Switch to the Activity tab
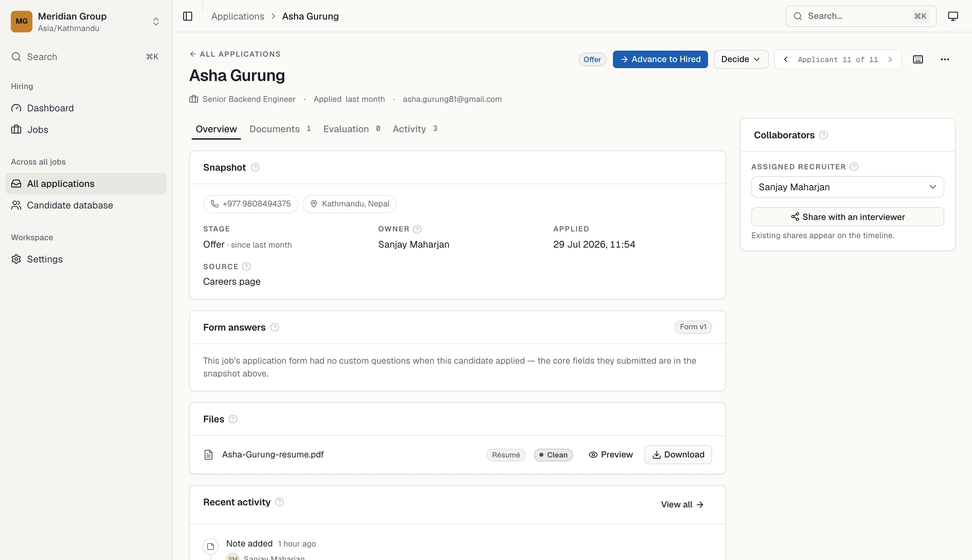This screenshot has width=972, height=560. (415, 129)
